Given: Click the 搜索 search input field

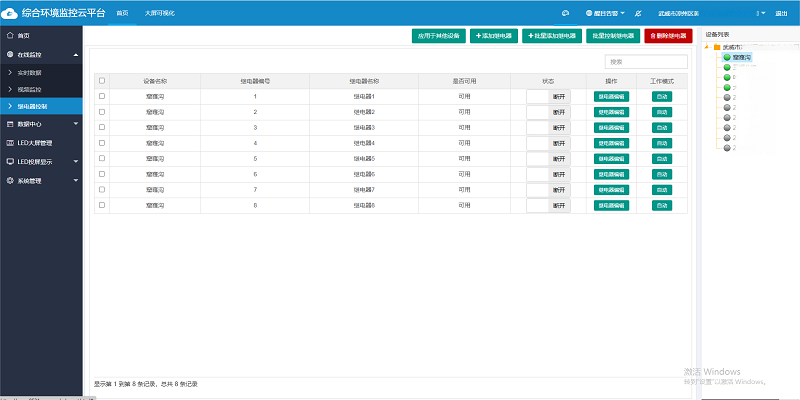Looking at the screenshot, I should pyautogui.click(x=646, y=61).
